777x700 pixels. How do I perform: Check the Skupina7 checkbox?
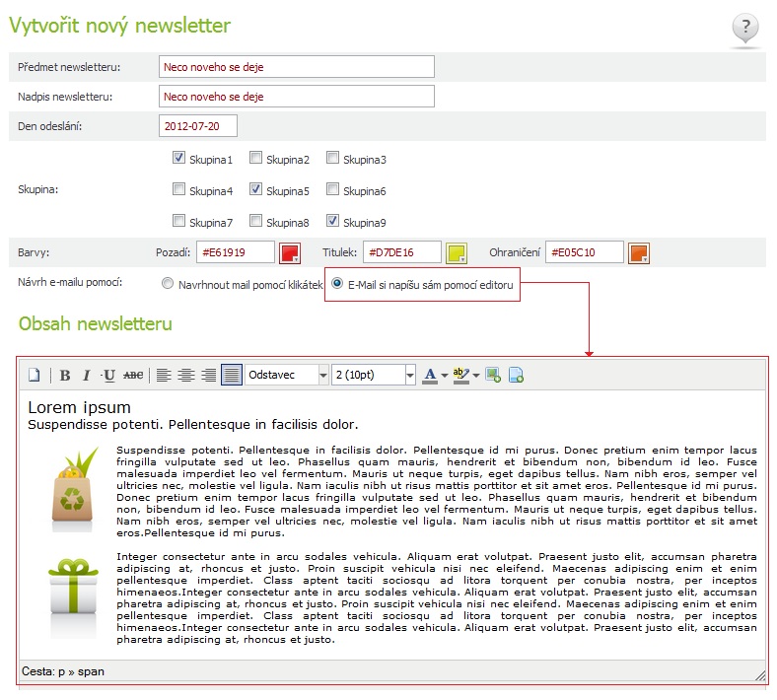click(x=178, y=221)
